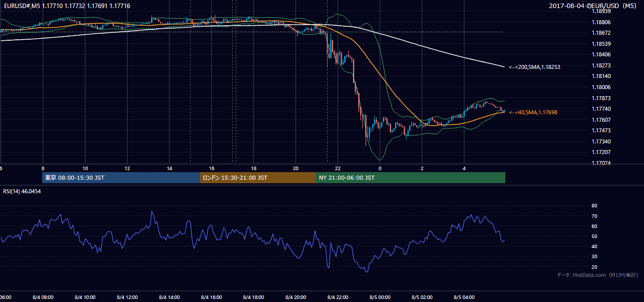Click bottom time label 8/4 14:00
The height and width of the screenshot is (302, 644).
(x=169, y=297)
